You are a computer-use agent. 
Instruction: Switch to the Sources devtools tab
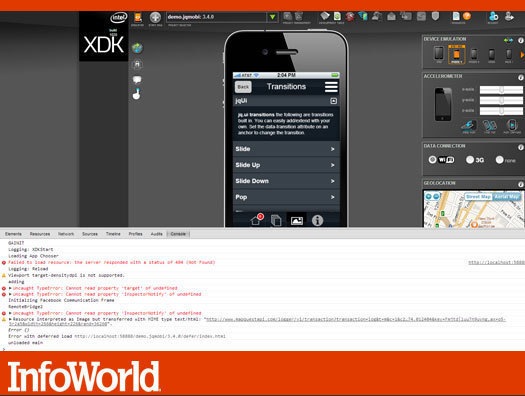[90, 234]
